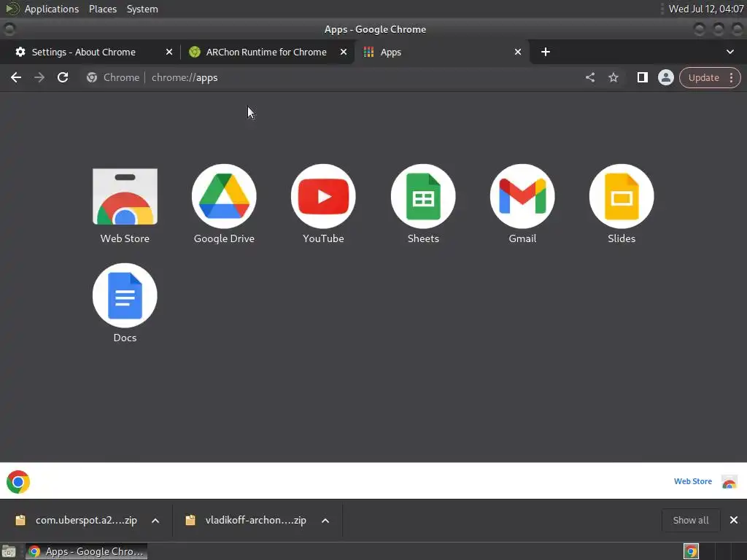Click the Chrome workspace icon in bottom panel
Image resolution: width=747 pixels, height=560 pixels.
pyautogui.click(x=691, y=551)
